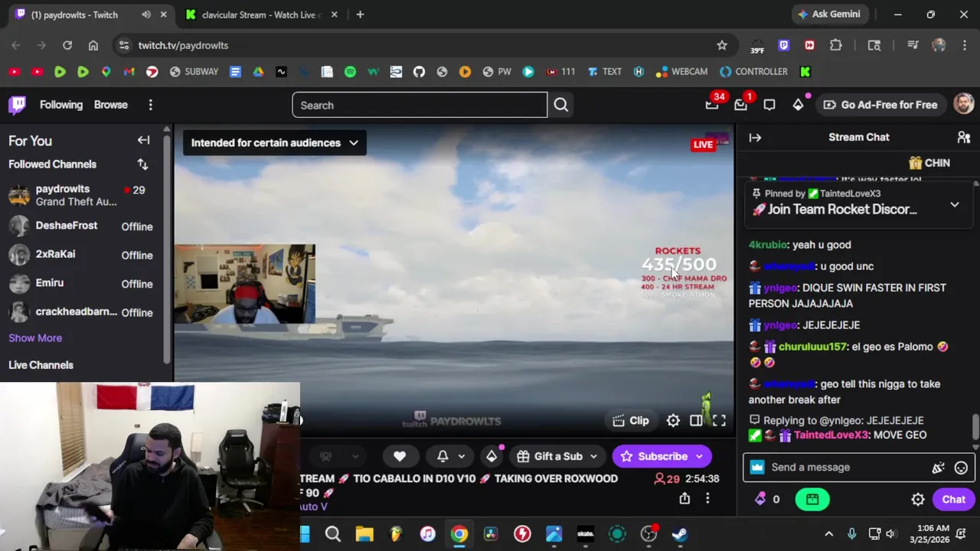Focus the Twitch Search field
Screen dimensions: 980x551
click(x=420, y=105)
